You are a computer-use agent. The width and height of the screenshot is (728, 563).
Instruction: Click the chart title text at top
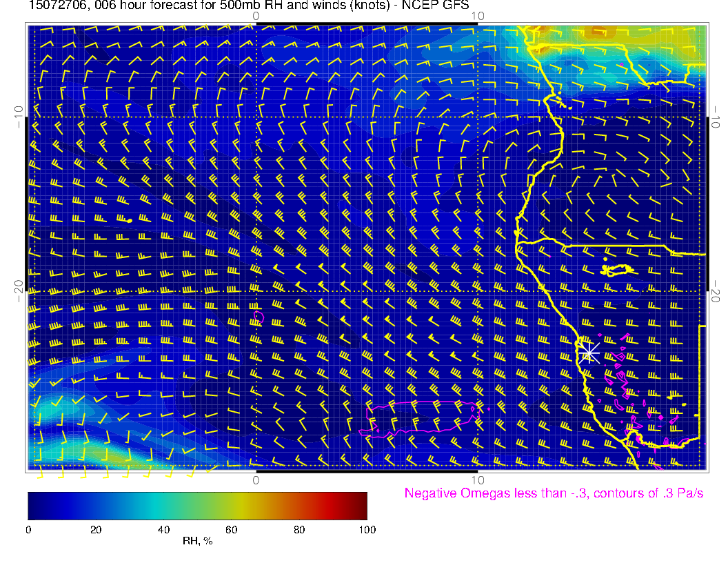tap(249, 6)
